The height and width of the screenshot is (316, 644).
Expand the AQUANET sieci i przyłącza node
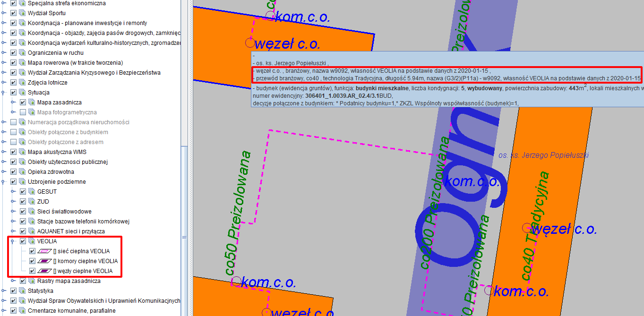[x=13, y=231]
